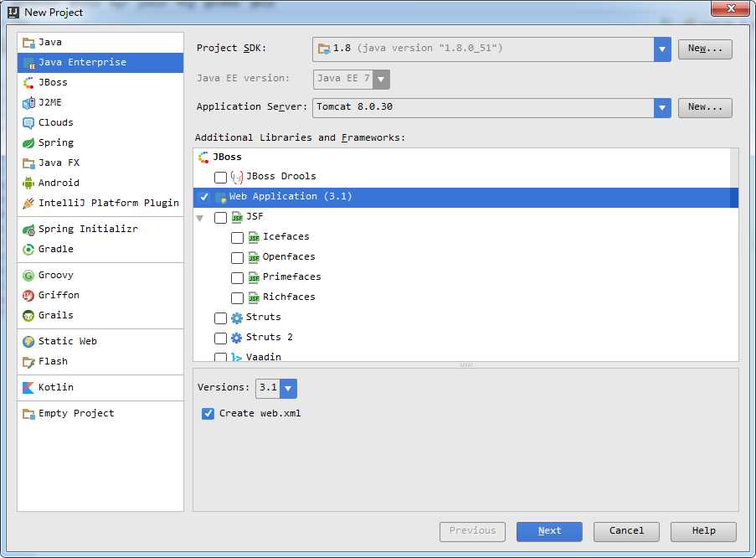Choose Static Web project type
This screenshot has height=558, width=756.
point(100,341)
